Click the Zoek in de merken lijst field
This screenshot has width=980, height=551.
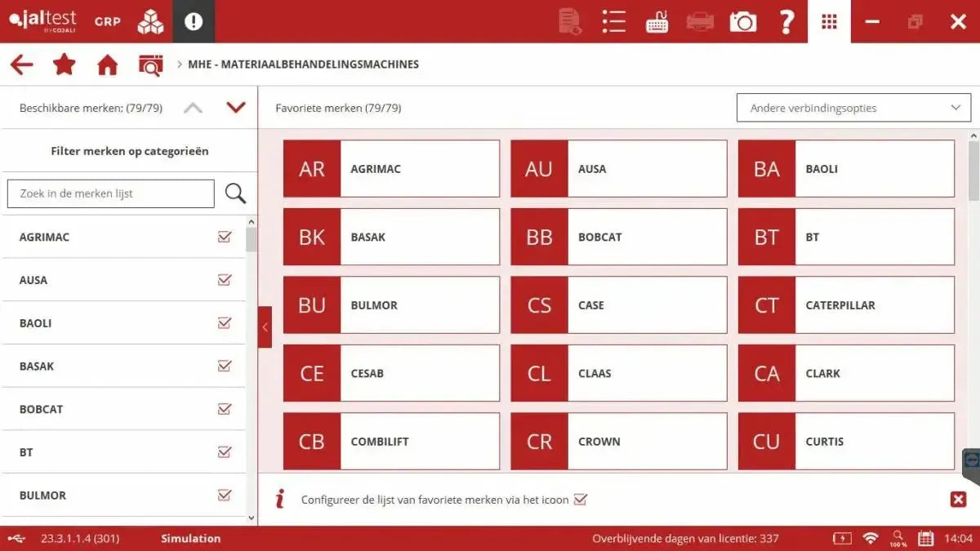tap(110, 193)
